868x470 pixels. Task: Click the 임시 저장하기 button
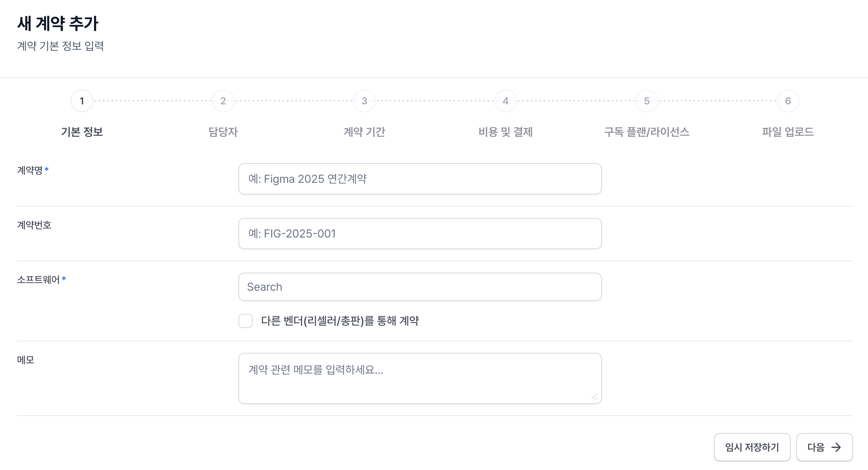point(752,447)
